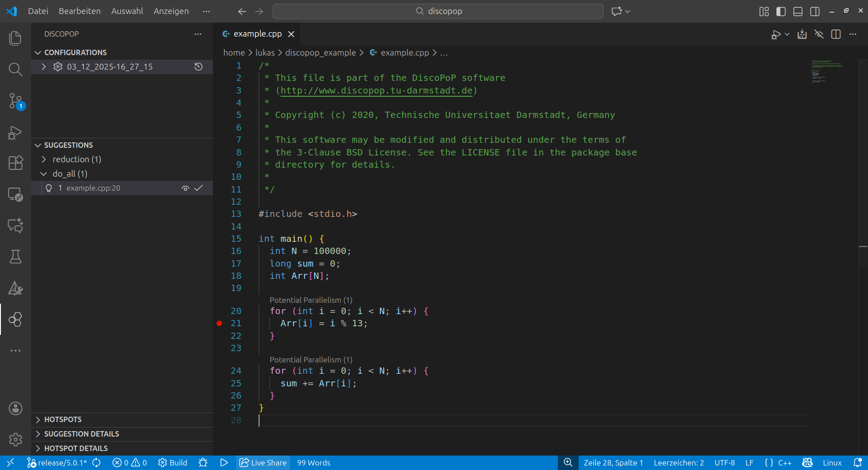Toggle the primary side bar layout button
The width and height of the screenshot is (868, 470).
pos(781,11)
